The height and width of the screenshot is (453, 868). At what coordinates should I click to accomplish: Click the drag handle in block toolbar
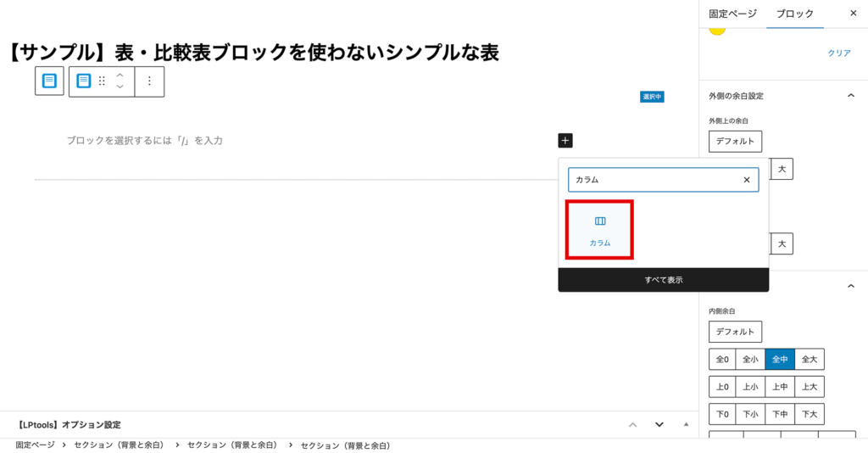point(102,81)
